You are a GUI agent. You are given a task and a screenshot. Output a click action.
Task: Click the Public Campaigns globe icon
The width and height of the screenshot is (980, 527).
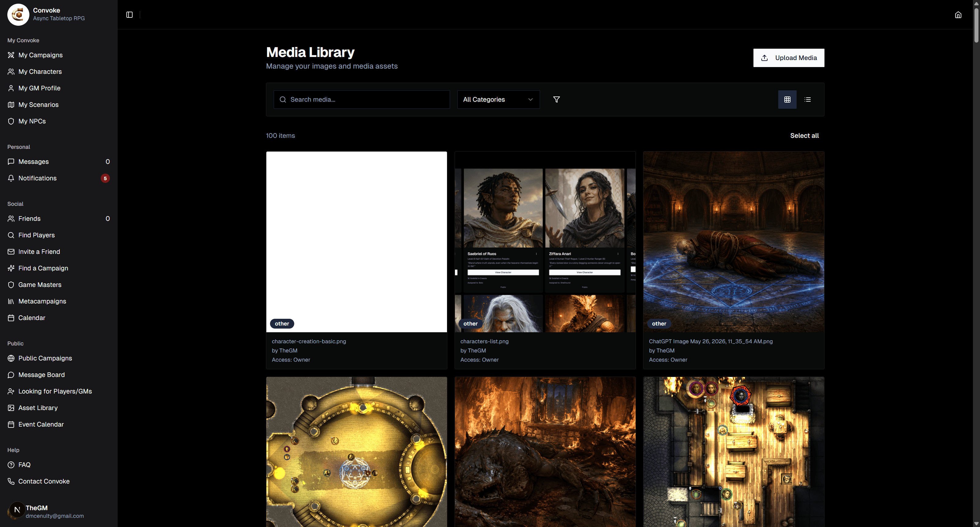pyautogui.click(x=11, y=359)
